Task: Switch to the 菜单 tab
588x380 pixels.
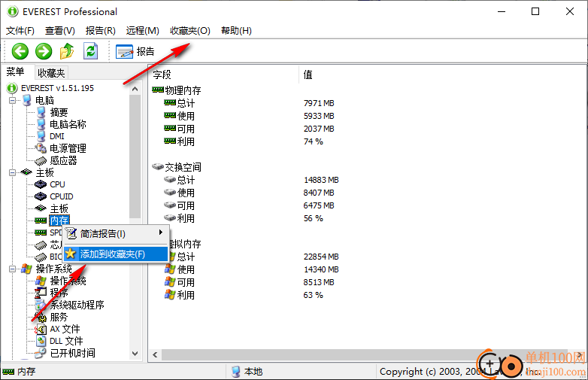Action: 15,72
